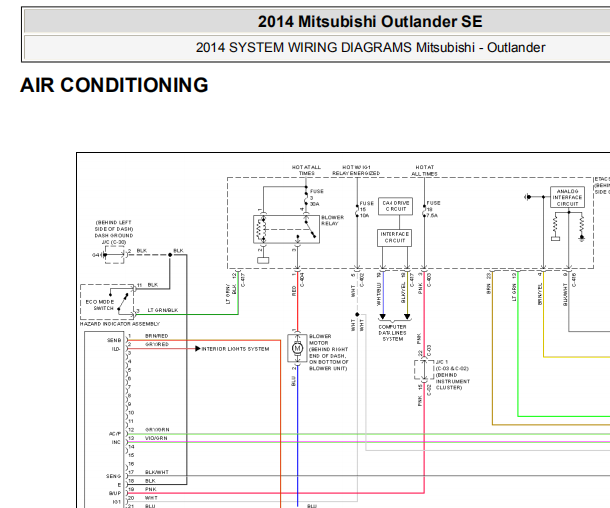Click the 'GRY/GRN' wire label at pin 12
Image resolution: width=610 pixels, height=508 pixels.
(x=157, y=429)
